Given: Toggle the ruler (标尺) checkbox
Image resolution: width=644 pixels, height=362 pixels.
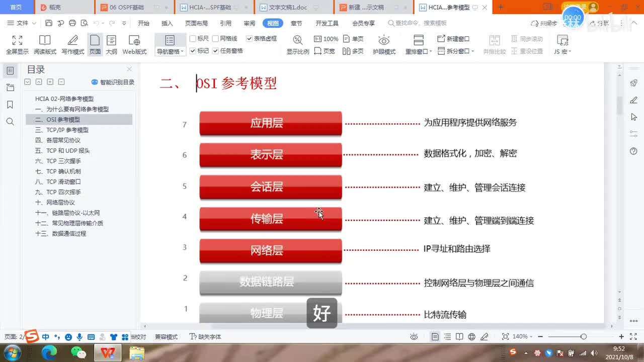Looking at the screenshot, I should pos(199,39).
